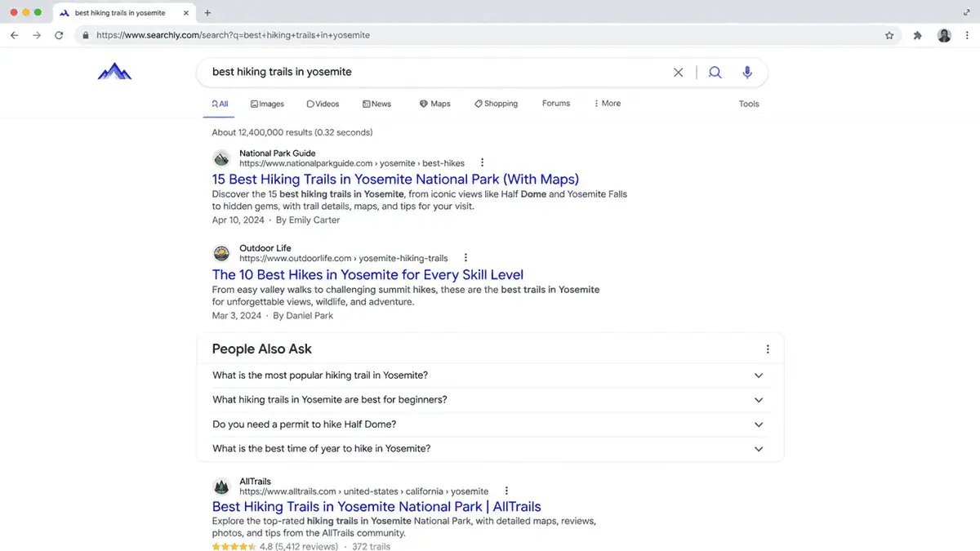
Task: Open options for the Outdoor Life result
Action: (x=465, y=258)
